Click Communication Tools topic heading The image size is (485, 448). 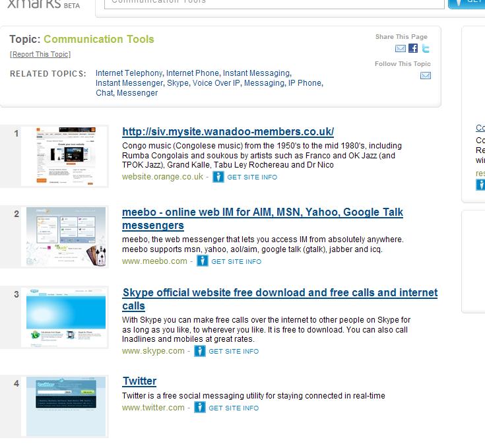click(x=99, y=40)
